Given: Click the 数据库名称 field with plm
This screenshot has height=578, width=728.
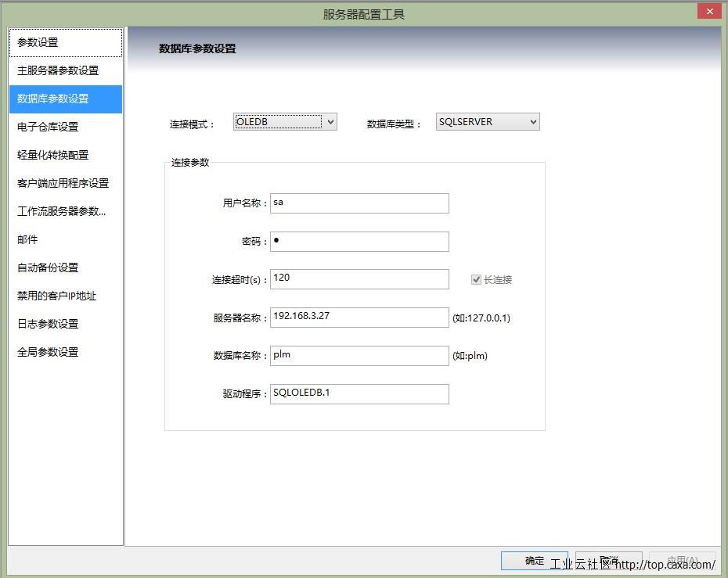Looking at the screenshot, I should tap(359, 355).
